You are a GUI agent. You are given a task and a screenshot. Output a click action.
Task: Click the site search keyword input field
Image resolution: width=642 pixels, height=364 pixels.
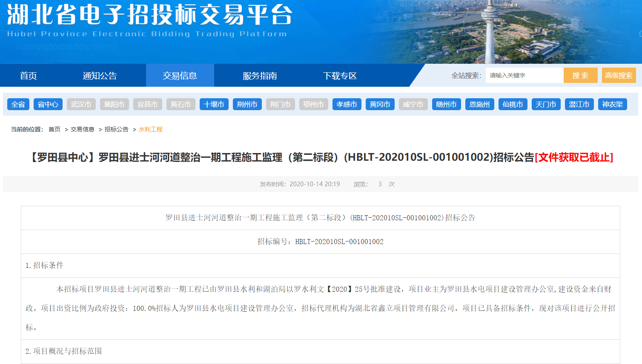pos(524,76)
